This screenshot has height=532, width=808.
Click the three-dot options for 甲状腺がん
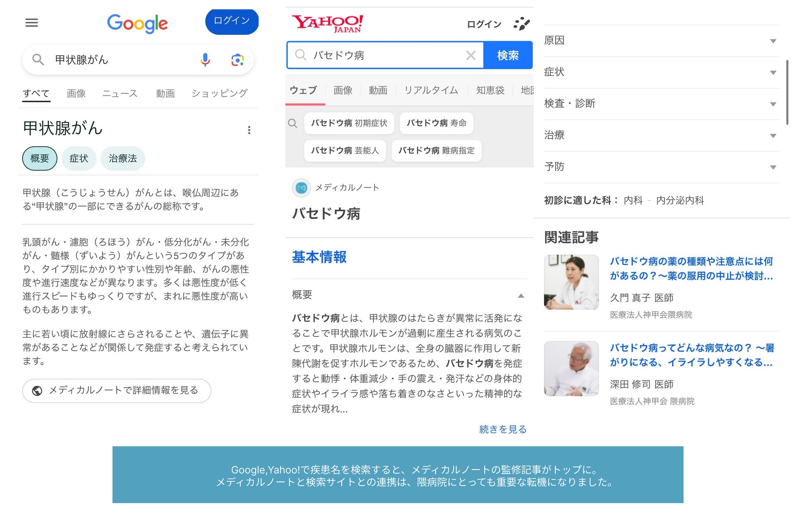pos(249,130)
